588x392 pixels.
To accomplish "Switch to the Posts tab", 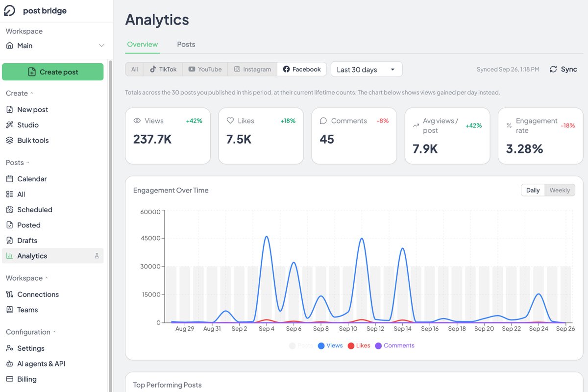I will pos(186,44).
